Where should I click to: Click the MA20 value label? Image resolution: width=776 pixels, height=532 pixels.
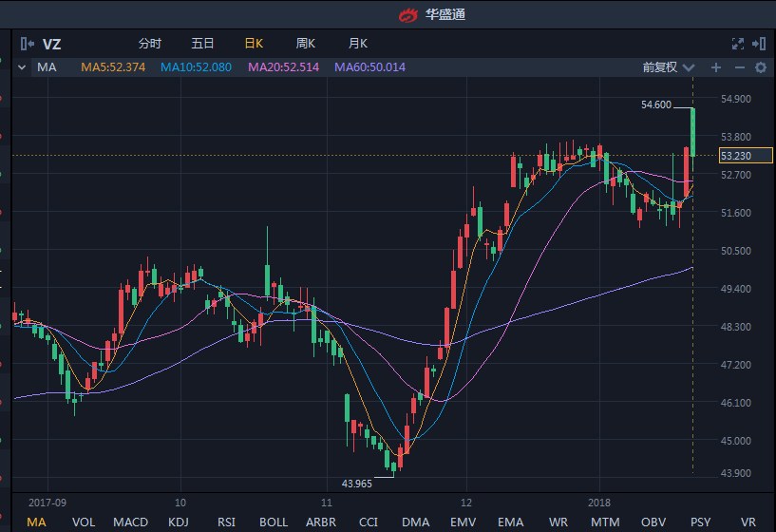click(x=284, y=67)
